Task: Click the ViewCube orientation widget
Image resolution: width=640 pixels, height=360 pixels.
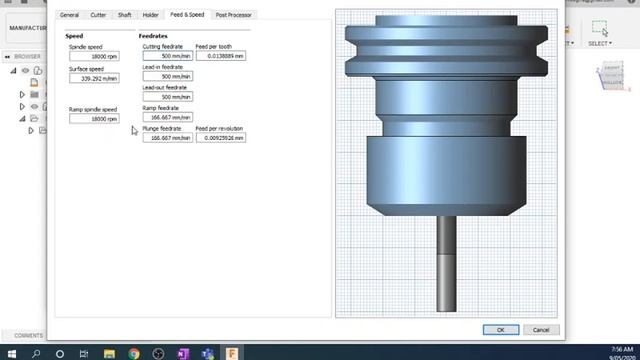Action: pos(612,76)
